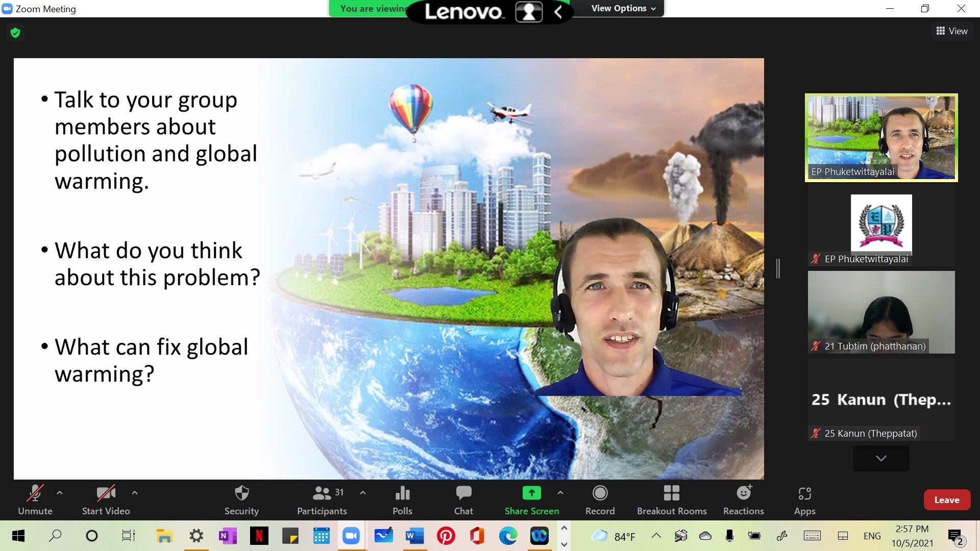The width and height of the screenshot is (980, 551).
Task: Click the green encryption shield icon
Action: 15,33
